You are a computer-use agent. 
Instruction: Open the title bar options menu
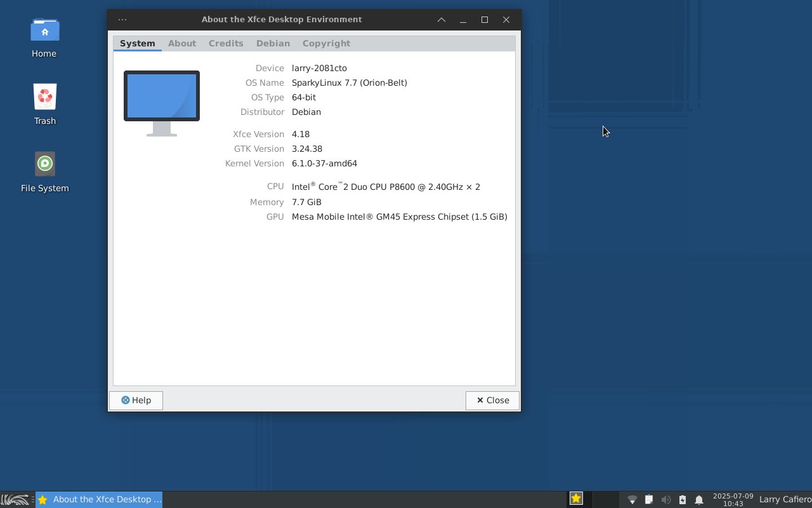click(122, 20)
